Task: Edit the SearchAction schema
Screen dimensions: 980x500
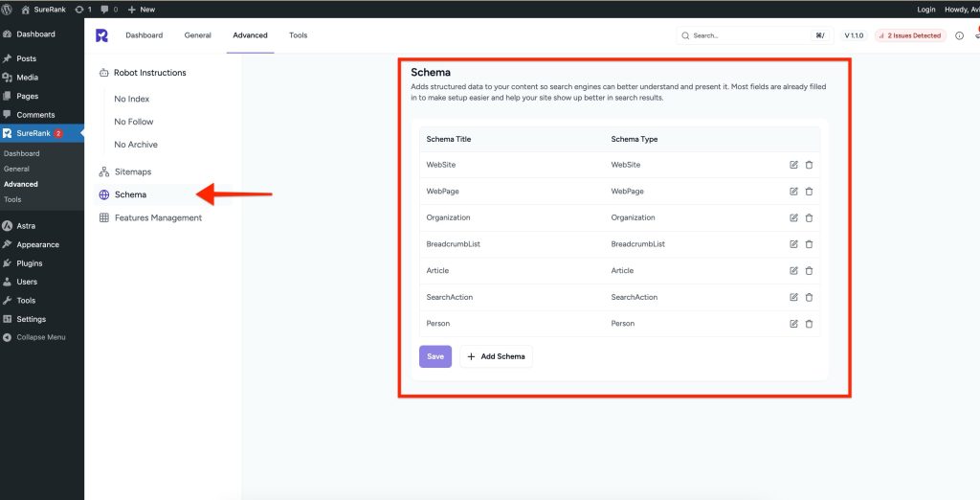Action: [x=793, y=297]
